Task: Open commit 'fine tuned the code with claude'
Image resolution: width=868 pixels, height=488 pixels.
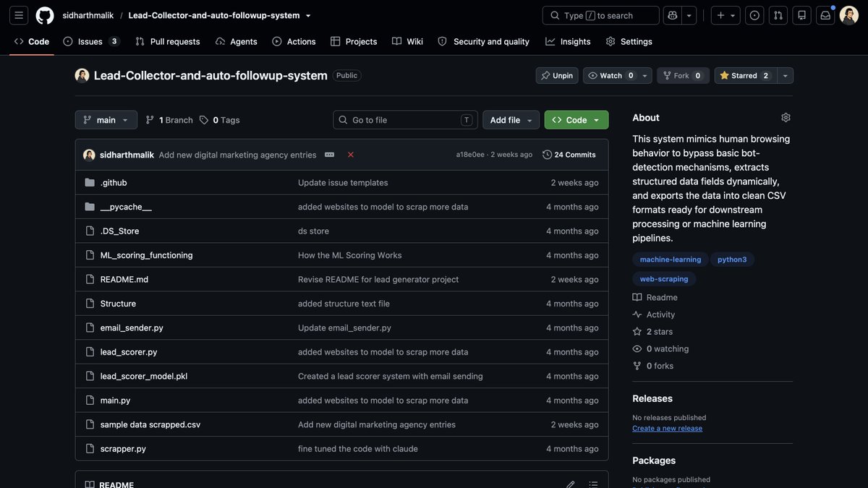Action: (x=358, y=448)
